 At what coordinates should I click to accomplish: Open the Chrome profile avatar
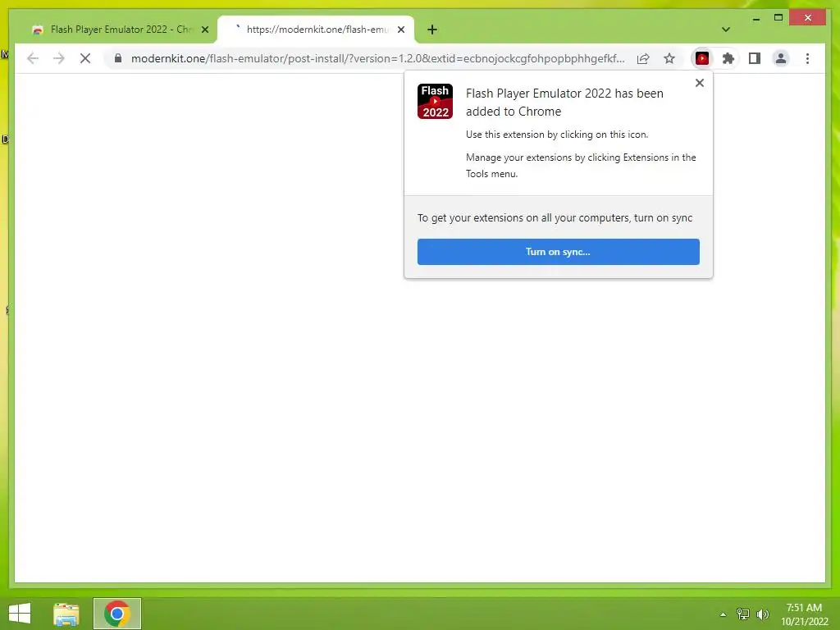click(781, 58)
